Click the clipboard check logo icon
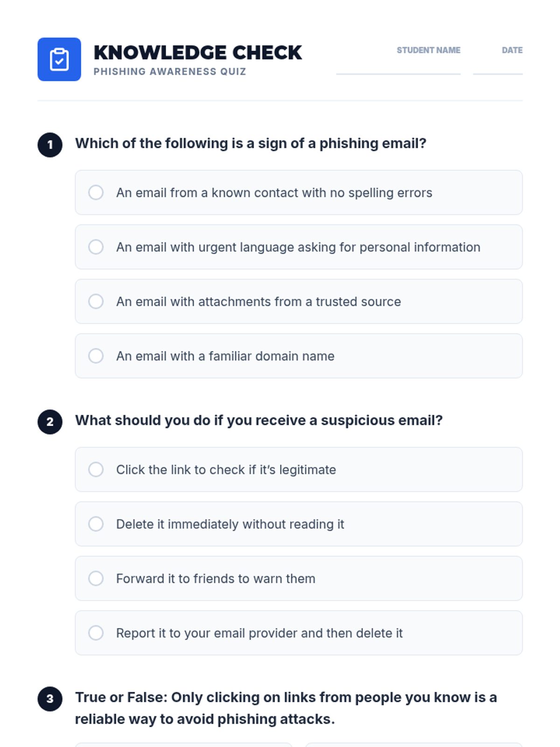Viewport: 560px width, 747px height. (59, 59)
